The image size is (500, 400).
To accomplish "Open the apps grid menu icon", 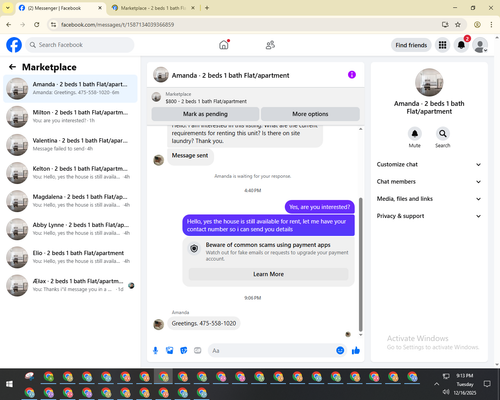I will pos(442,45).
